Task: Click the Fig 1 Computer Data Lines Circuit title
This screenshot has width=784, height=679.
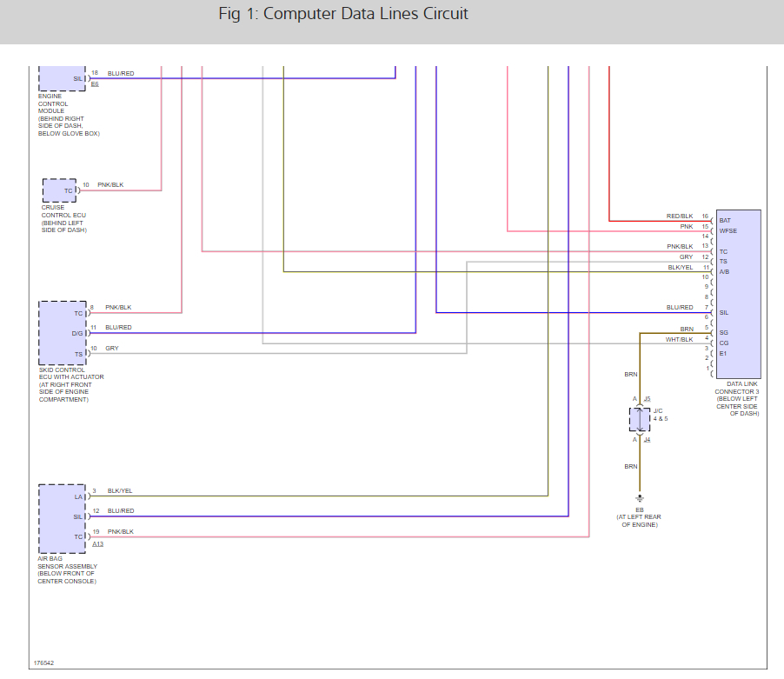Action: (x=343, y=14)
